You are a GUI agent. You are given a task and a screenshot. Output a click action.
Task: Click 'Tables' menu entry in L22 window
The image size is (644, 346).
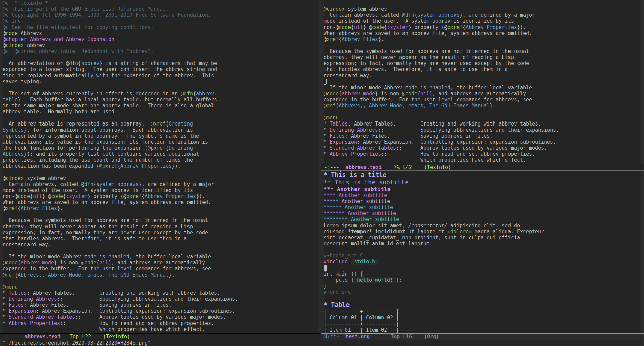coord(18,293)
